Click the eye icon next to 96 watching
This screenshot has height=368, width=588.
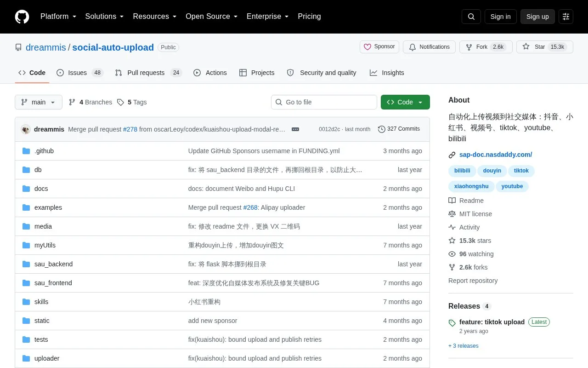(x=452, y=254)
